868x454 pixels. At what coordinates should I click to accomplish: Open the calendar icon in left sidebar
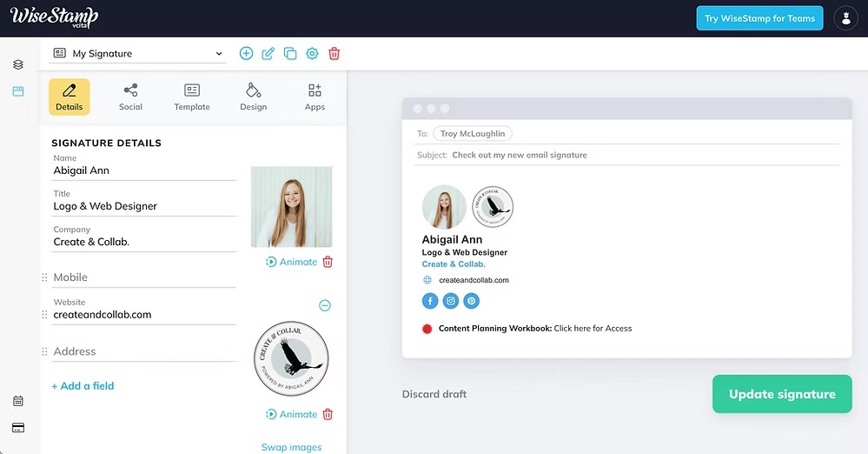[18, 401]
